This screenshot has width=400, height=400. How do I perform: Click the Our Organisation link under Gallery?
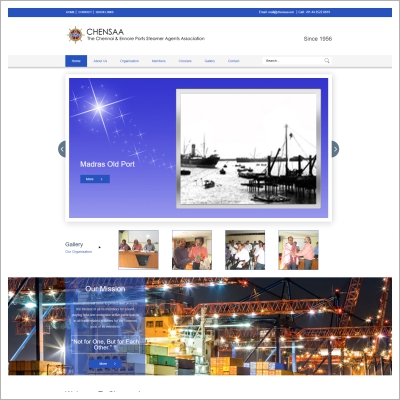click(x=78, y=252)
